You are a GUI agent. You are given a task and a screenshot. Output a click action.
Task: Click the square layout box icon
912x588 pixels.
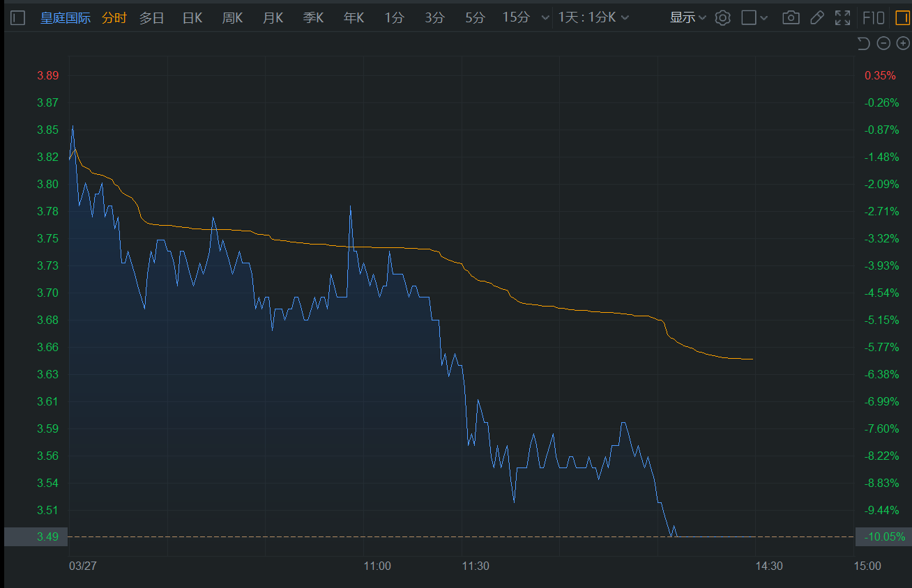pyautogui.click(x=749, y=18)
